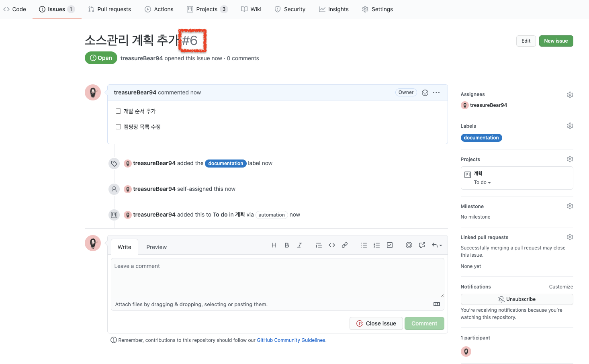Open the Issues tab
Screen dimensions: 589x364
pos(57,9)
